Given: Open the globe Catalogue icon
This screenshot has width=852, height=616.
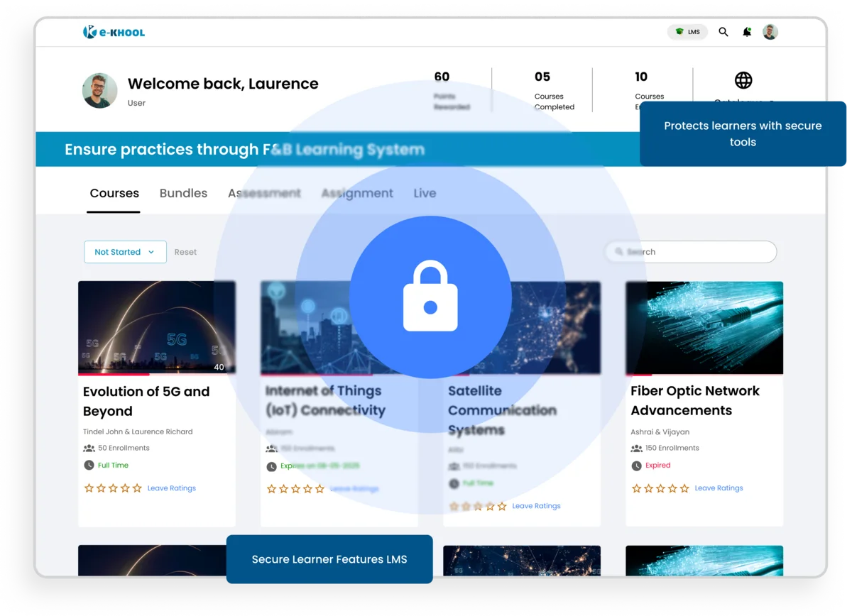Looking at the screenshot, I should (x=743, y=80).
